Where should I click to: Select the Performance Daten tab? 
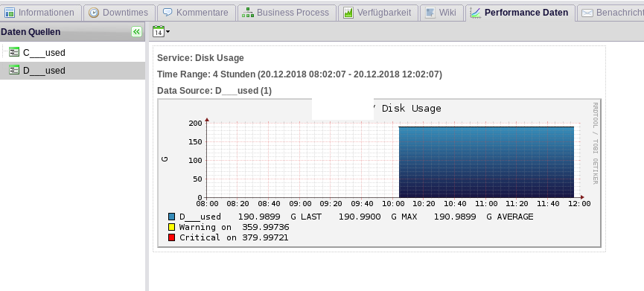pos(520,13)
